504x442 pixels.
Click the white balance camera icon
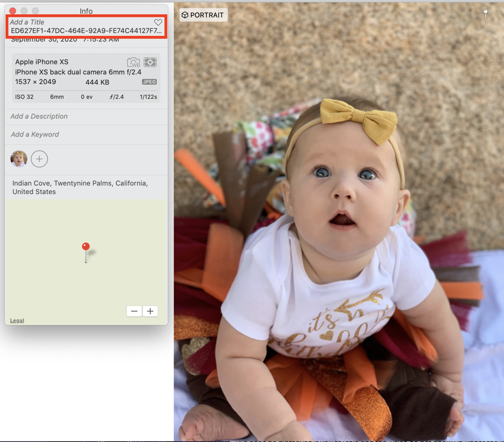tap(133, 62)
